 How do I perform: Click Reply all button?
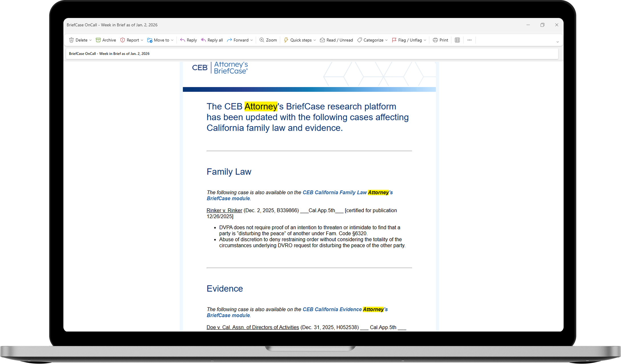[x=212, y=40]
